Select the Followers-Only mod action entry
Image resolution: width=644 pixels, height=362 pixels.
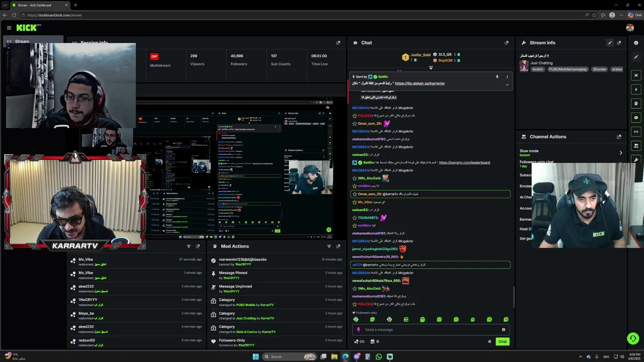[277, 342]
